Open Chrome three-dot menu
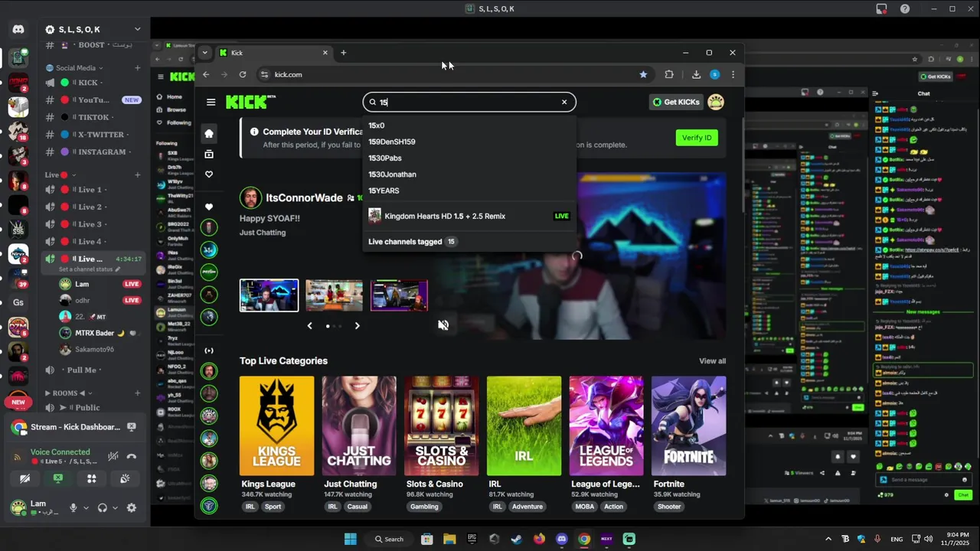This screenshot has width=980, height=551. click(733, 74)
